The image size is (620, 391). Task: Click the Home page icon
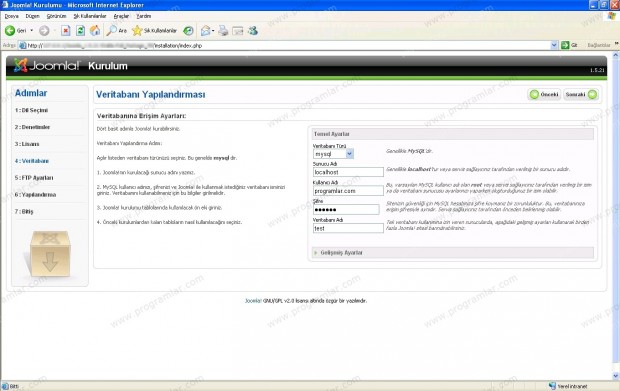tap(95, 31)
